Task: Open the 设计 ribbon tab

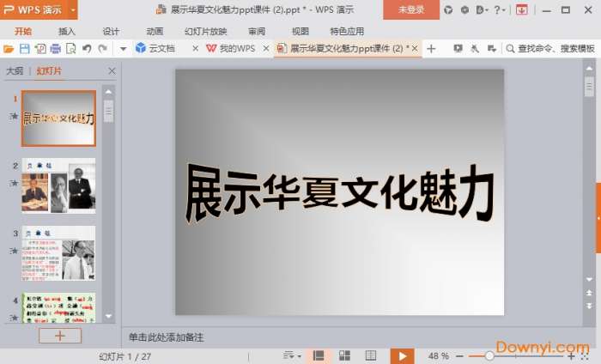Action: pyautogui.click(x=111, y=32)
